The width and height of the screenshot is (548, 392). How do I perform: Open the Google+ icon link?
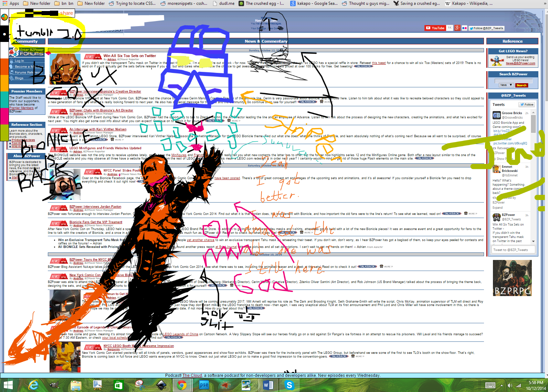click(457, 28)
